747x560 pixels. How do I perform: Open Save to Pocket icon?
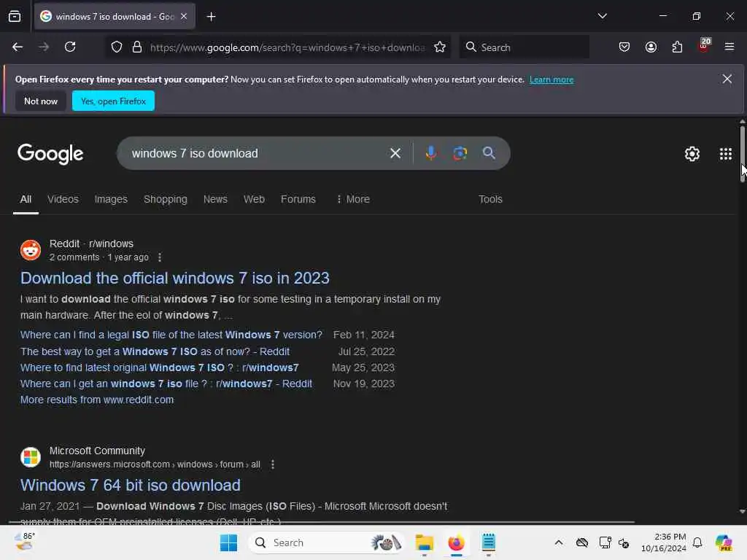pos(624,47)
